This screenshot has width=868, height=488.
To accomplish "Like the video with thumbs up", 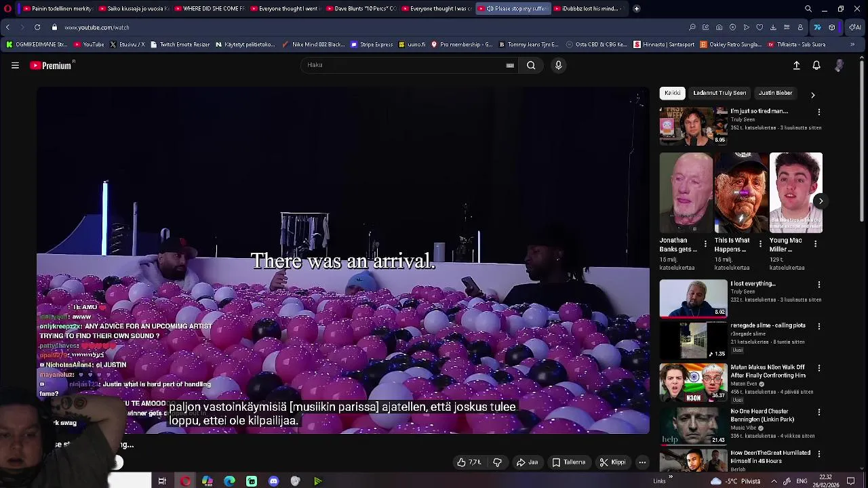I will click(469, 462).
